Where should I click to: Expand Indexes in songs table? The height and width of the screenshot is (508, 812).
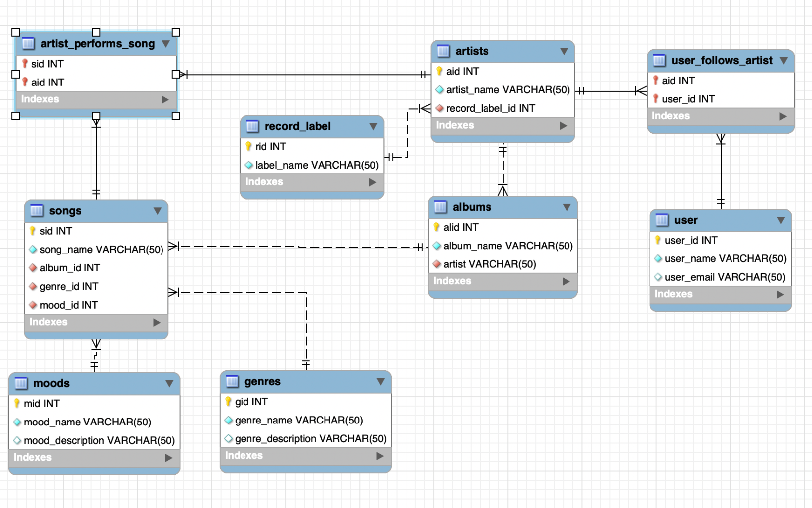tap(157, 322)
